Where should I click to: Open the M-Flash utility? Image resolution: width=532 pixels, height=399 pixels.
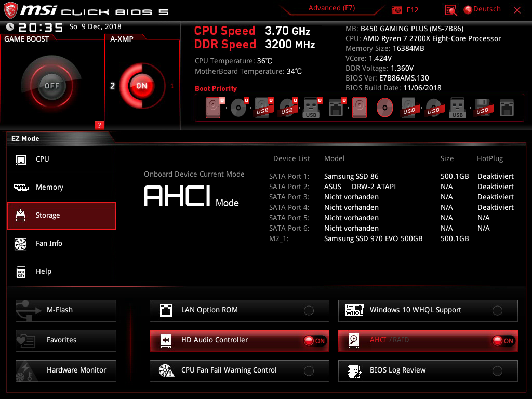66,310
